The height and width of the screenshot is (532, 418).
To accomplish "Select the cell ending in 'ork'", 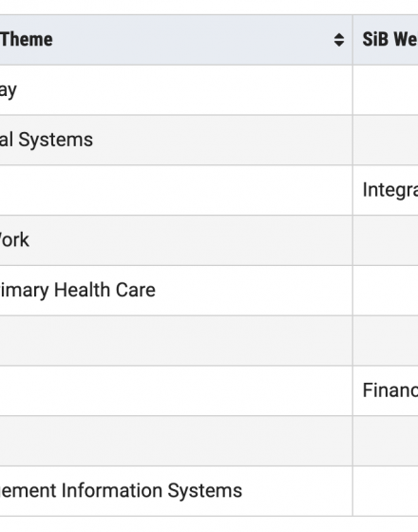I will pyautogui.click(x=176, y=240).
